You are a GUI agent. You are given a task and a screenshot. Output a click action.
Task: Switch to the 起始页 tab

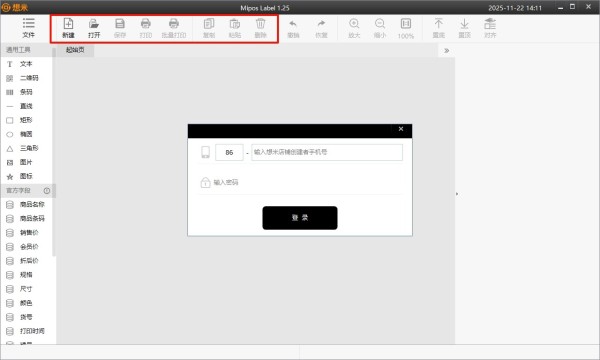pyautogui.click(x=75, y=50)
